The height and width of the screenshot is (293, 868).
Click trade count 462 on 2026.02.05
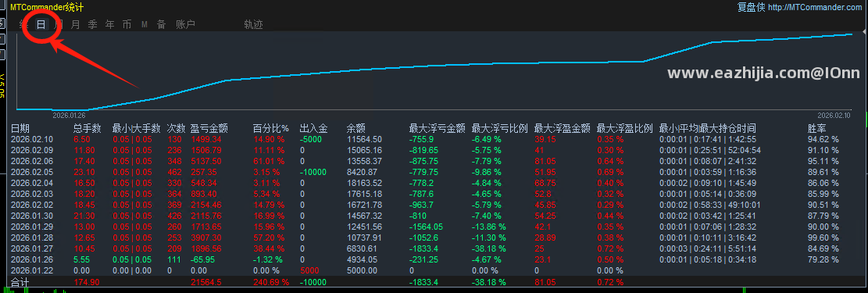(x=175, y=172)
